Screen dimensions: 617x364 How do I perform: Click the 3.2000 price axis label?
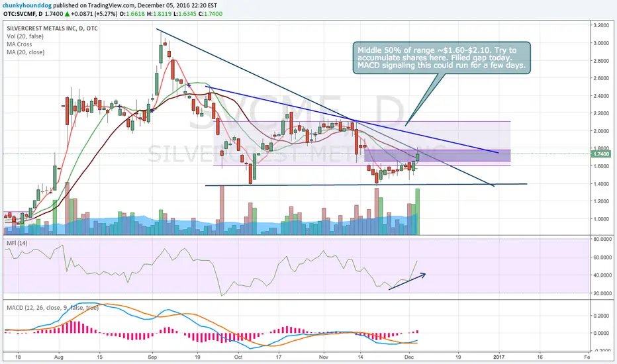600,25
